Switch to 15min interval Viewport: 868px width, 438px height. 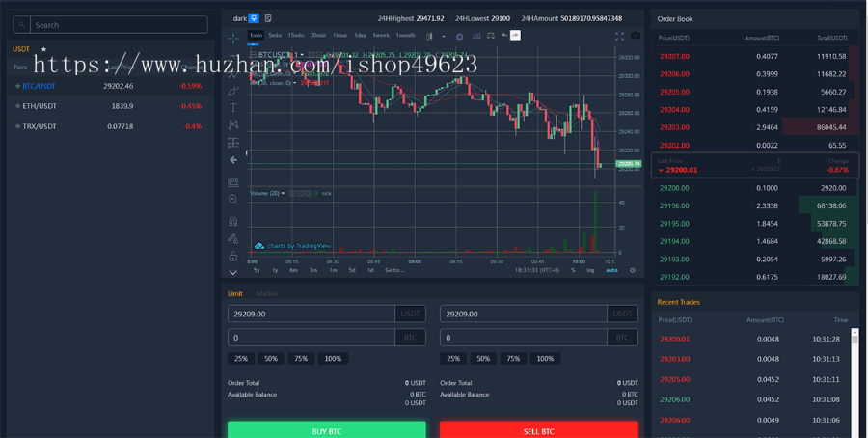(x=296, y=36)
